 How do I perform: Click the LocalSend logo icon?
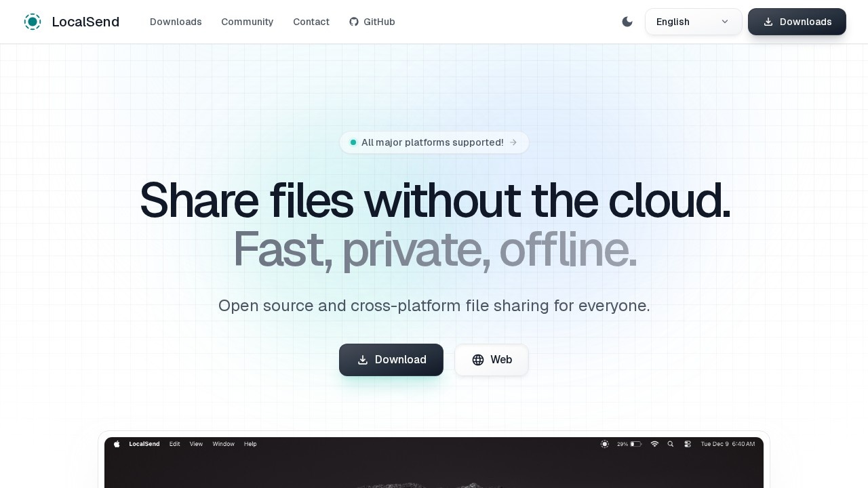tap(33, 22)
